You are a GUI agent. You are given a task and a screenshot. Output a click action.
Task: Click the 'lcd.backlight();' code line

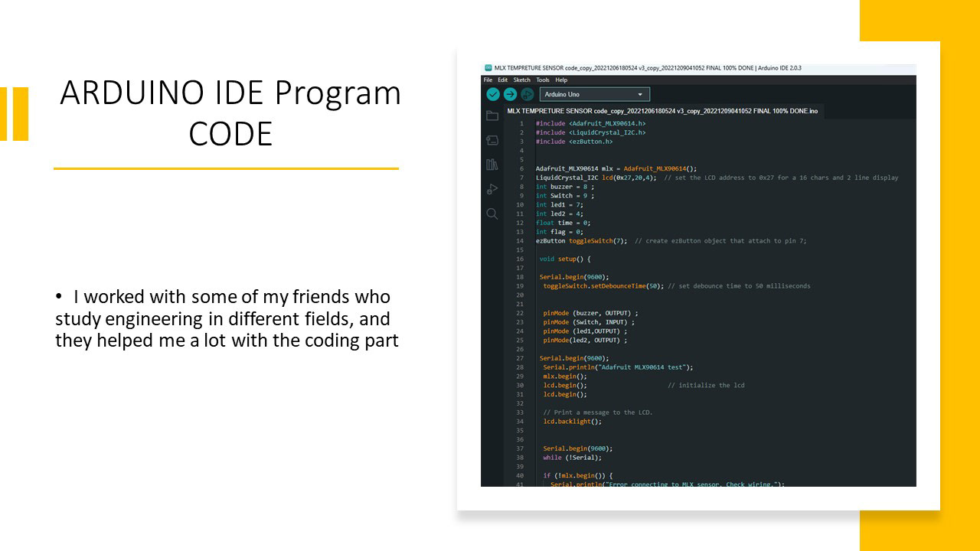(573, 422)
